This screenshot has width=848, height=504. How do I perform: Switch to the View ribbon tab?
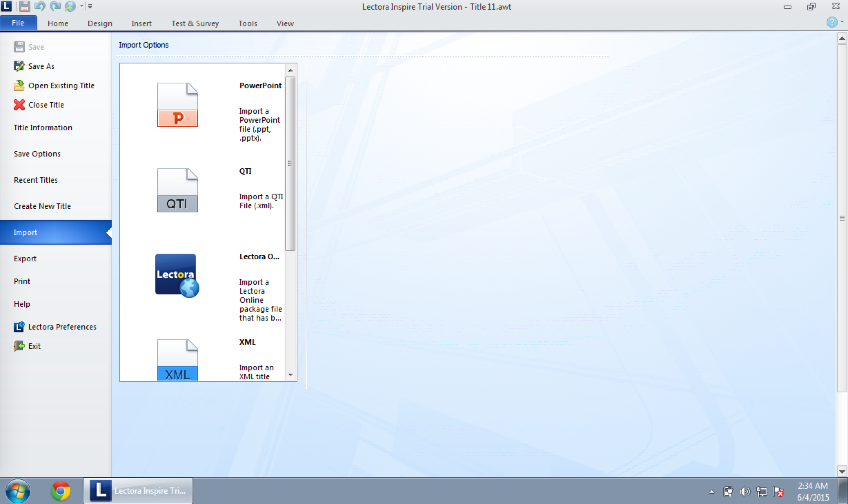tap(285, 23)
